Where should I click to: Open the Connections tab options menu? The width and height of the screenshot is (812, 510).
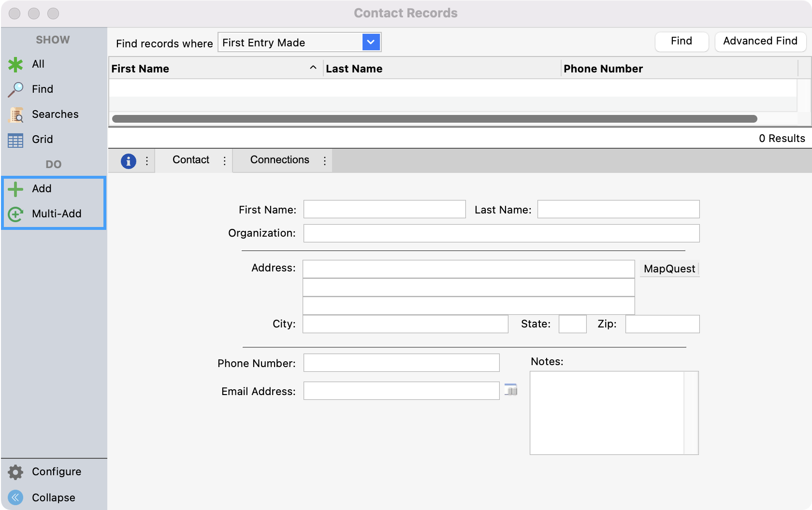click(325, 161)
